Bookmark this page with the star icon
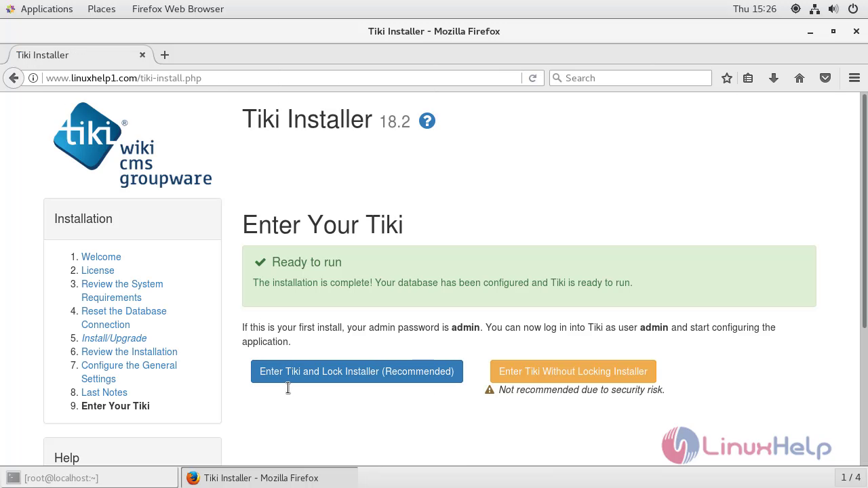The height and width of the screenshot is (488, 868). click(x=727, y=78)
